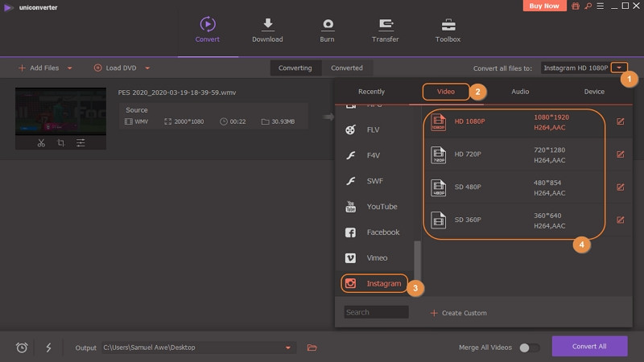Click the format Search field

(376, 312)
